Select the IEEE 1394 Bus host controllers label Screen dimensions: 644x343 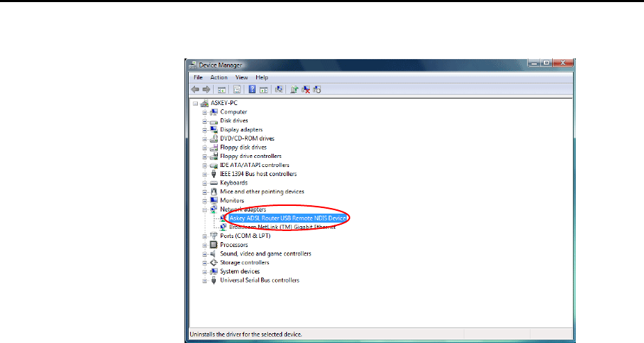point(258,174)
